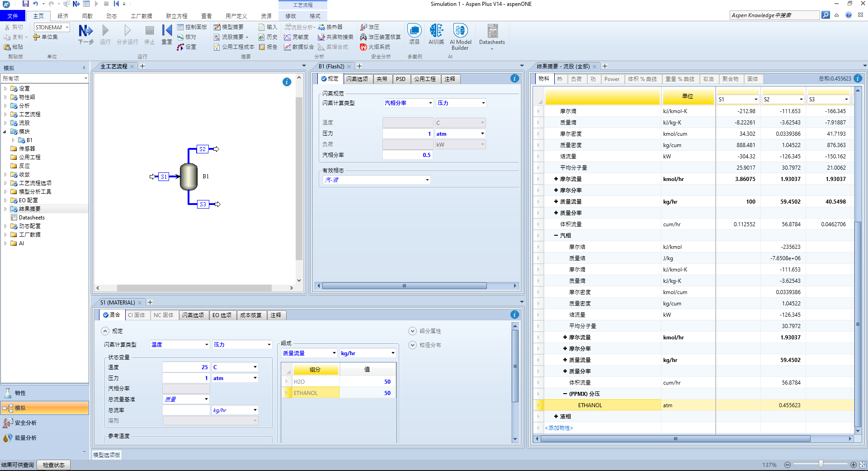868x471 pixels.
Task: Click the zoom slider handle in the status bar
Action: click(821, 465)
